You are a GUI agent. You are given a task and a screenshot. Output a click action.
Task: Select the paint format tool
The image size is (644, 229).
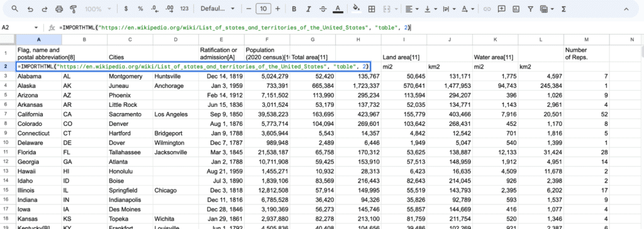pyautogui.click(x=74, y=9)
